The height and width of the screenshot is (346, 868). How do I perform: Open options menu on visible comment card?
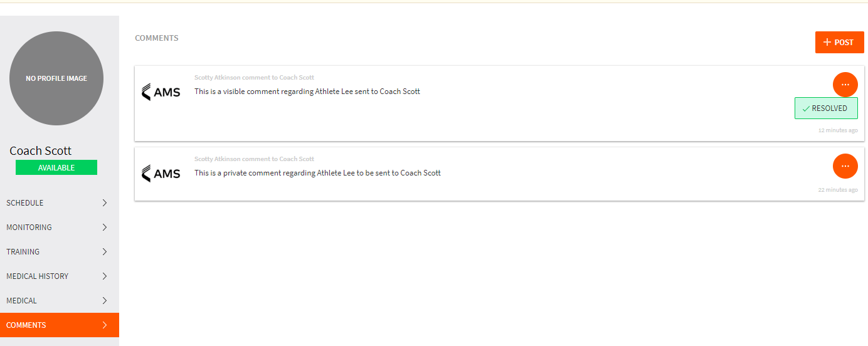[845, 84]
